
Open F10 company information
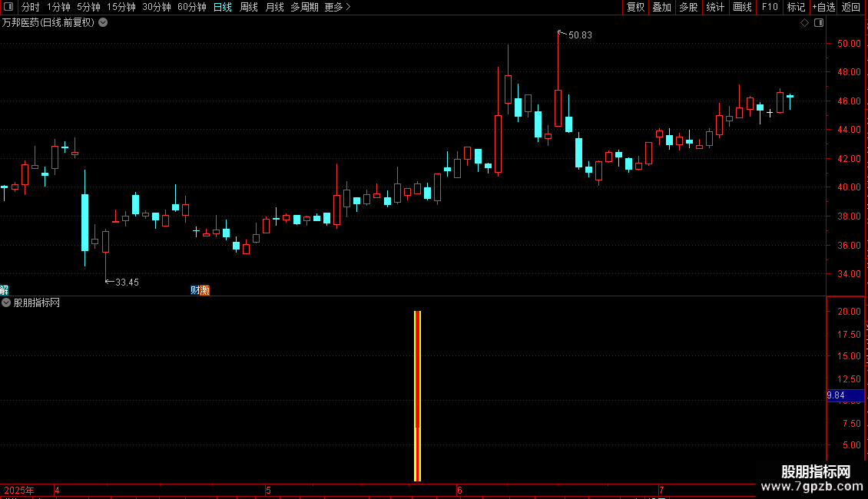coord(770,7)
